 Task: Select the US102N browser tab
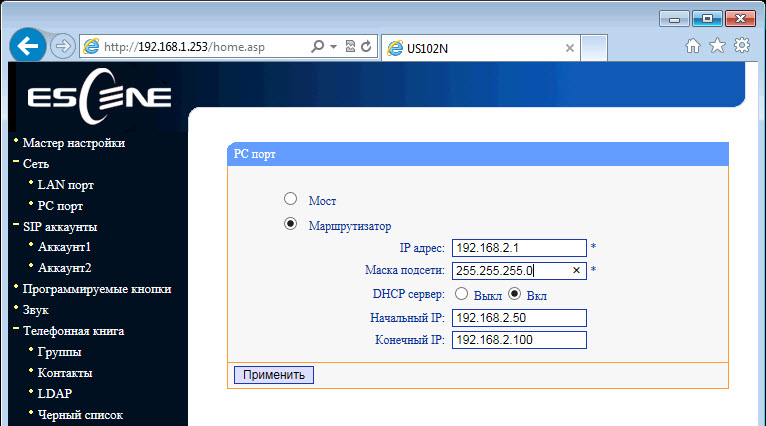click(480, 48)
